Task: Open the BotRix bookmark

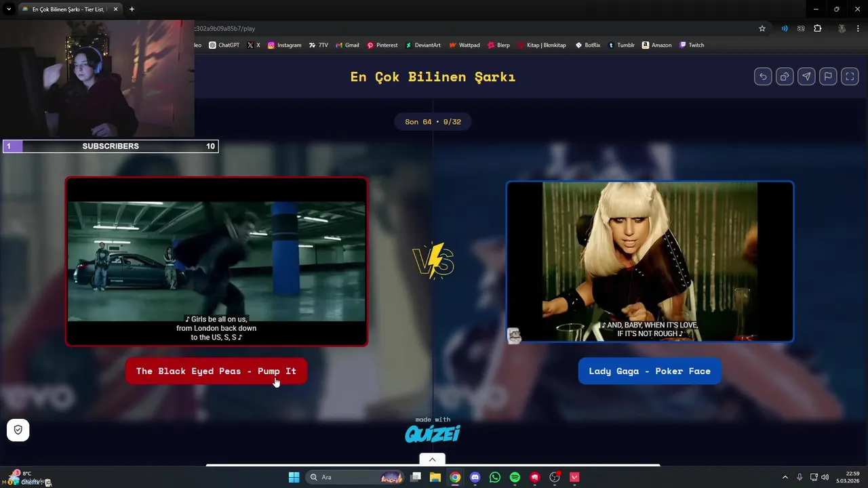Action: [x=588, y=45]
